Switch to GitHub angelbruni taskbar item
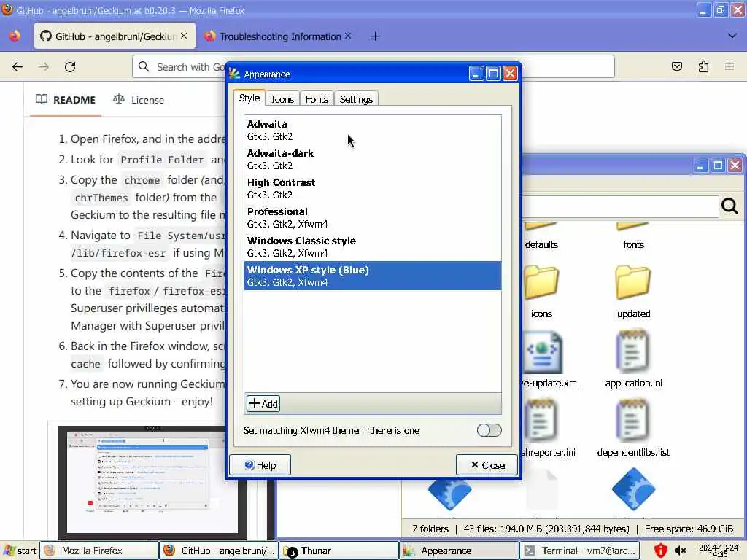747x560 pixels. click(219, 551)
